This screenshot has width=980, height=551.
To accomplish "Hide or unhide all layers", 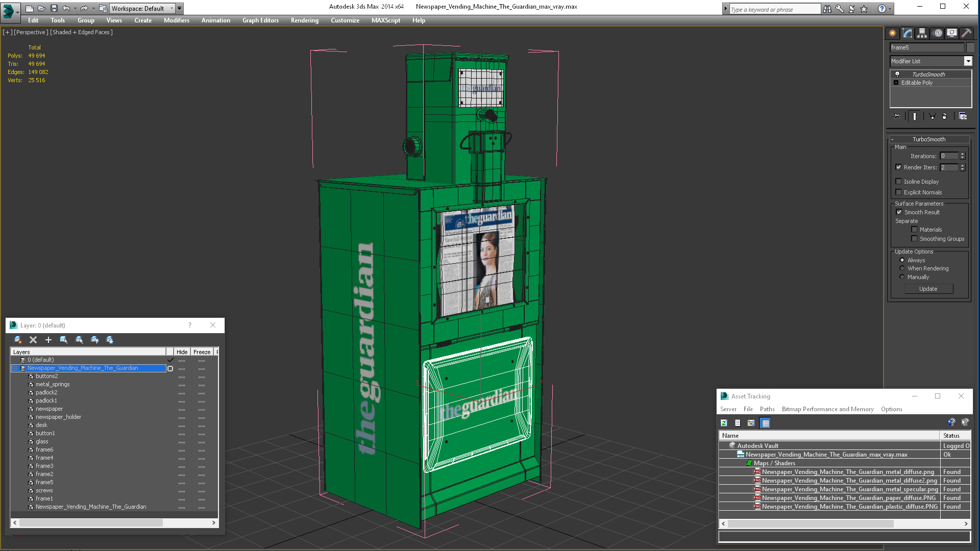I will click(94, 340).
